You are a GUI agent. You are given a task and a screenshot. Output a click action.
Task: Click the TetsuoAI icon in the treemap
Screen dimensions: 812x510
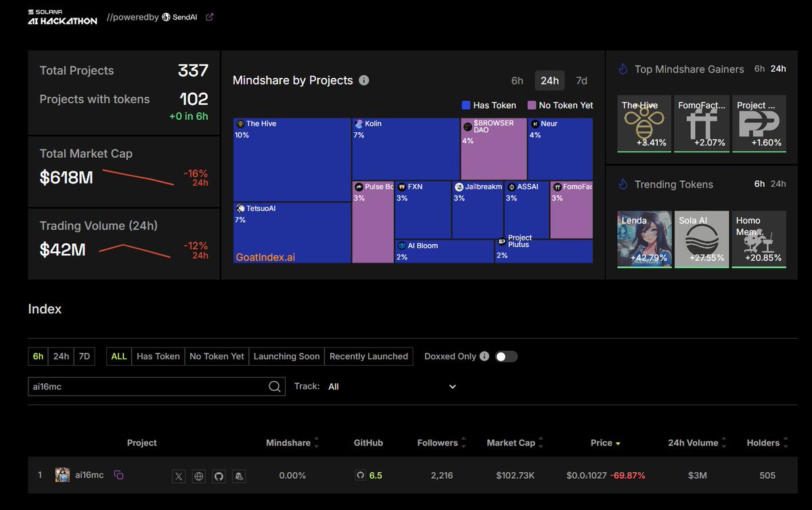[x=240, y=209]
